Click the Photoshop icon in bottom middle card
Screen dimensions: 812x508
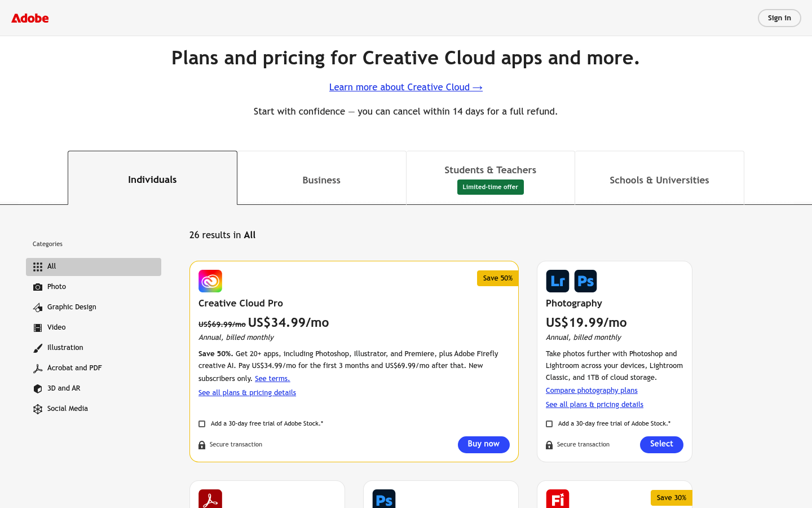[384, 498]
